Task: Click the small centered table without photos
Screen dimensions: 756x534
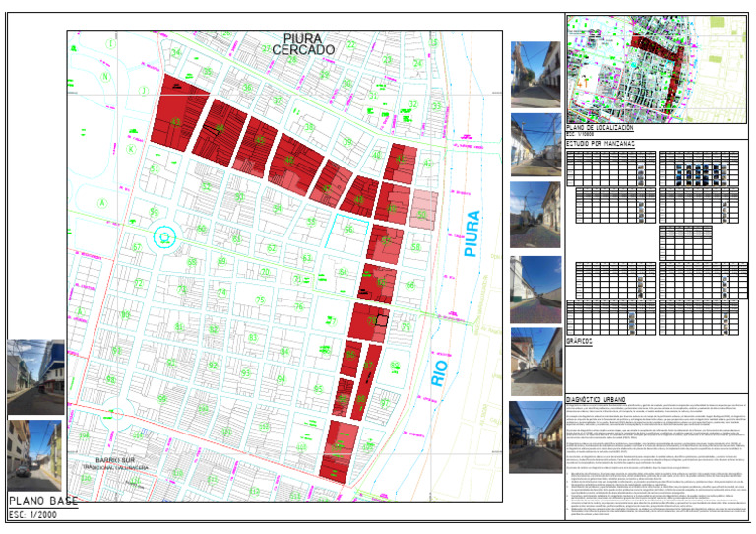Action: 685,243
